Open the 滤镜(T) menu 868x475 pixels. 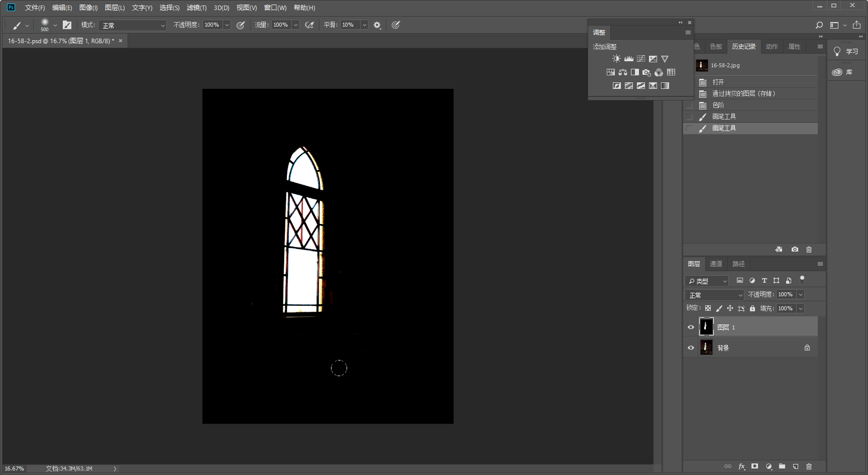click(x=196, y=8)
